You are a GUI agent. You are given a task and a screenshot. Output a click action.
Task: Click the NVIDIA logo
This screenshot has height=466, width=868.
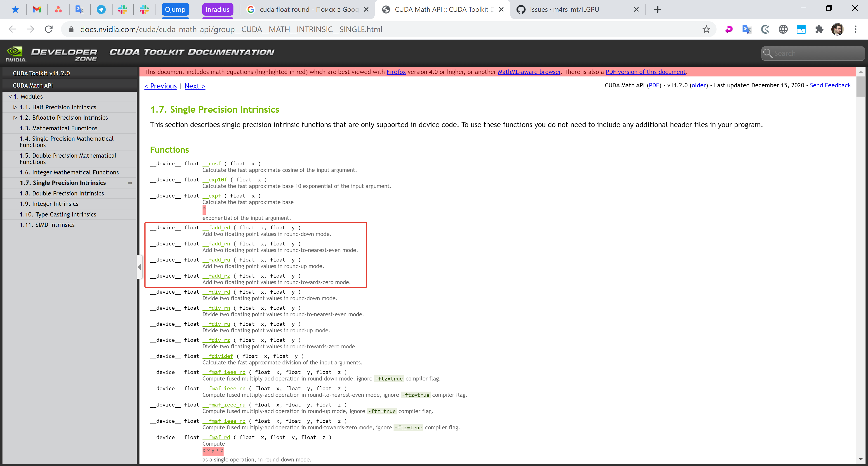[15, 54]
